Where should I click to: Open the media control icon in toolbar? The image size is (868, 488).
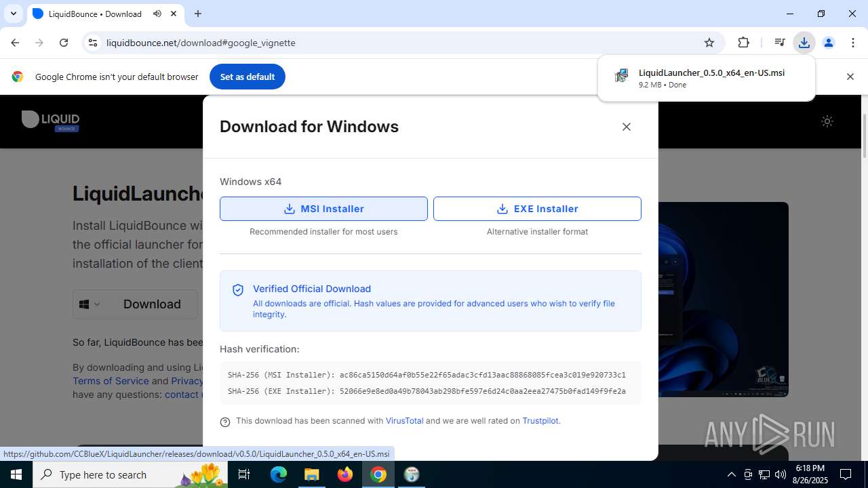click(780, 43)
